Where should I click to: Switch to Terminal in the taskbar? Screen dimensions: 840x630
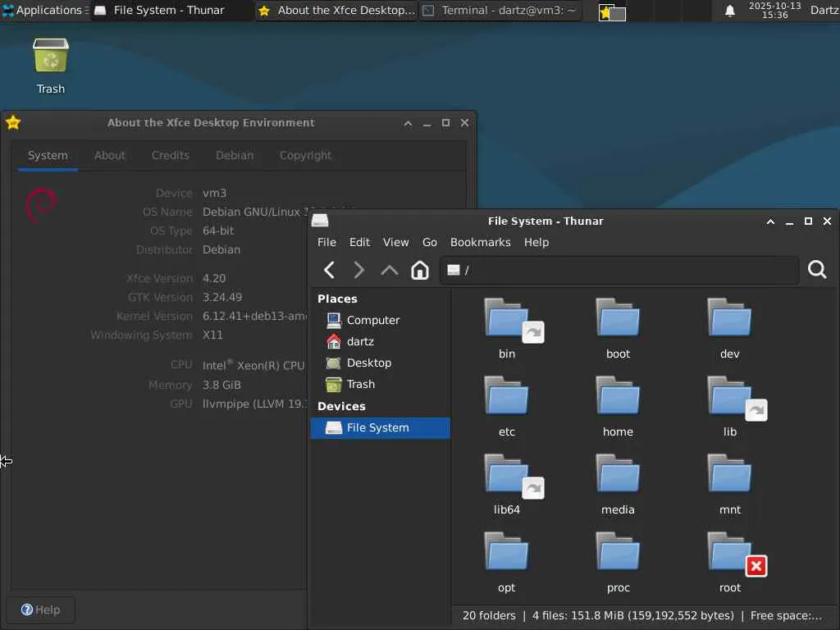pyautogui.click(x=500, y=10)
